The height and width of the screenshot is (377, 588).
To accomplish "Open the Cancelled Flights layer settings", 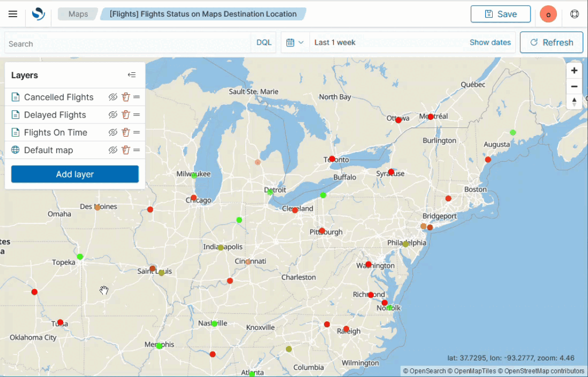I will [59, 97].
